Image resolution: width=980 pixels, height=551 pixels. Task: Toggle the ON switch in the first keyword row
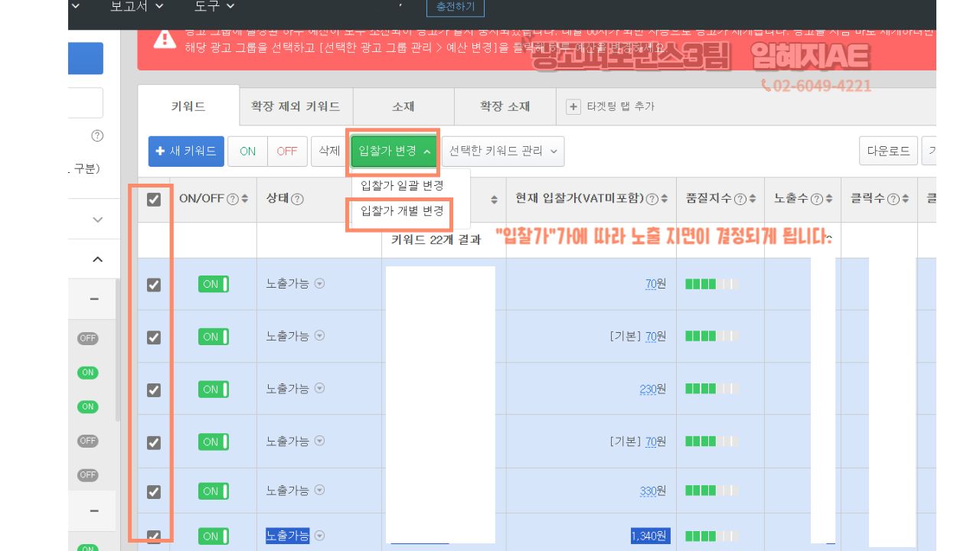tap(213, 285)
